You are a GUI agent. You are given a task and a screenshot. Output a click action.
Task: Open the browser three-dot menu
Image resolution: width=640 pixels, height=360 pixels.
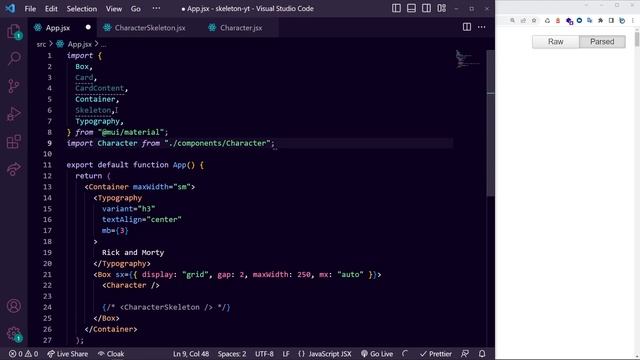633,20
